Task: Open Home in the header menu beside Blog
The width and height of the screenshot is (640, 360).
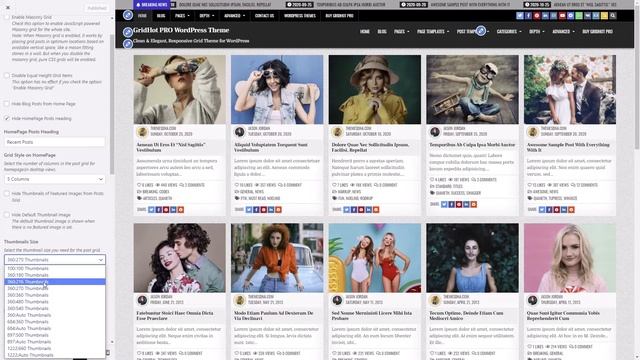Action: coord(364,31)
